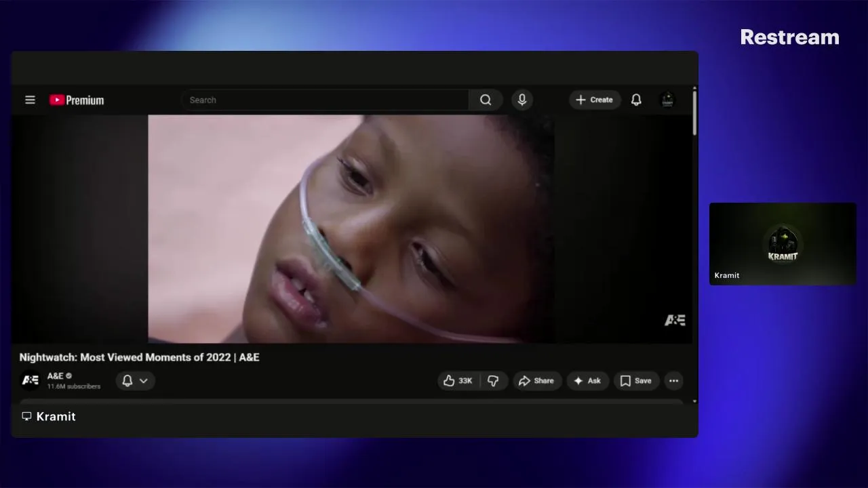868x488 pixels.
Task: Open the YouTube hamburger guide menu
Action: coord(30,100)
